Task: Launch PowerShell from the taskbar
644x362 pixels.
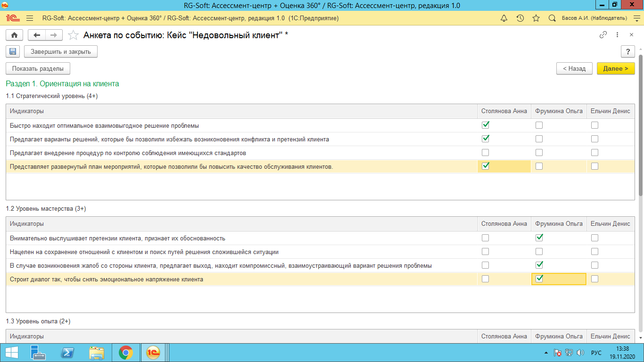Action: (68, 353)
